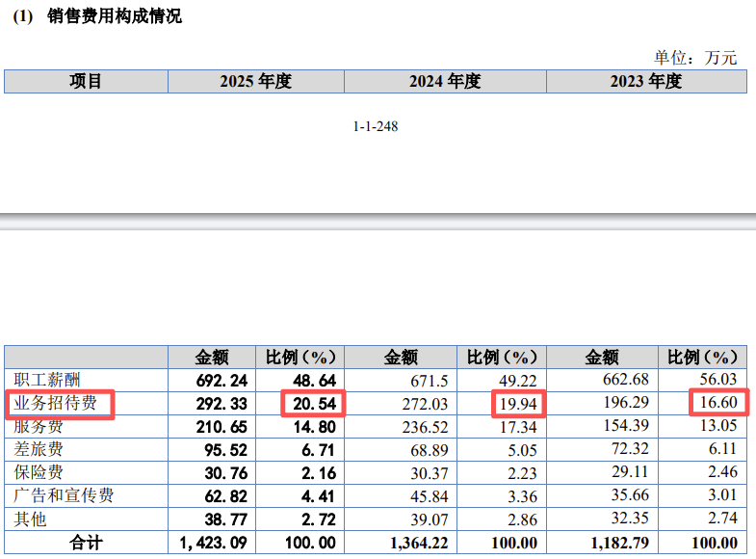
Task: Select the value 62.82
Action: pos(225,496)
